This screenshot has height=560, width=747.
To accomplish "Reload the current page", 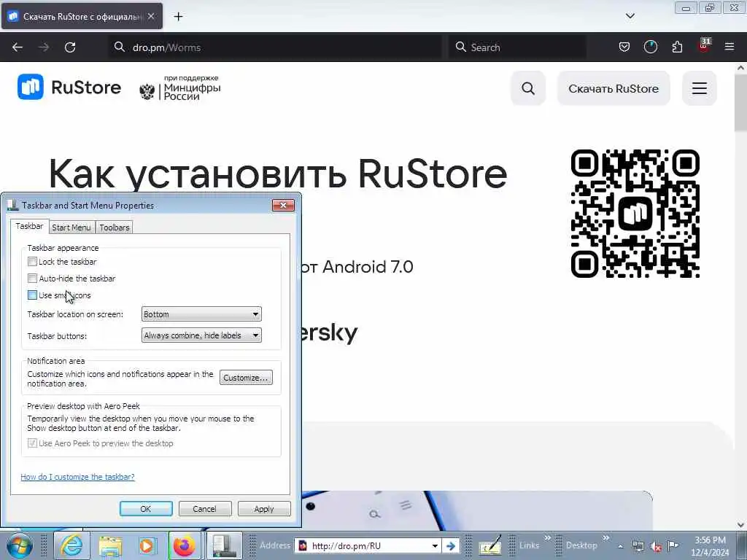I will (70, 47).
